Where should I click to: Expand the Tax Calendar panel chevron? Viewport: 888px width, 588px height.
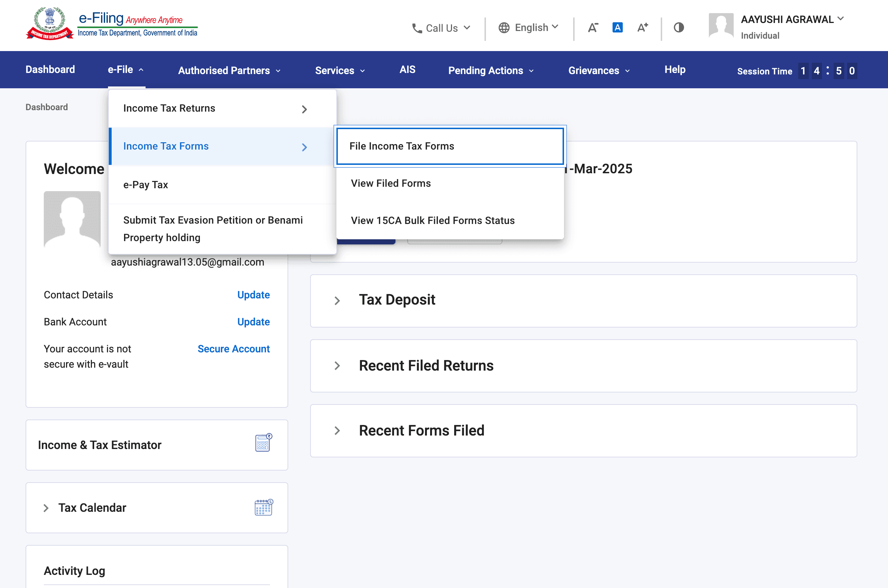point(46,508)
